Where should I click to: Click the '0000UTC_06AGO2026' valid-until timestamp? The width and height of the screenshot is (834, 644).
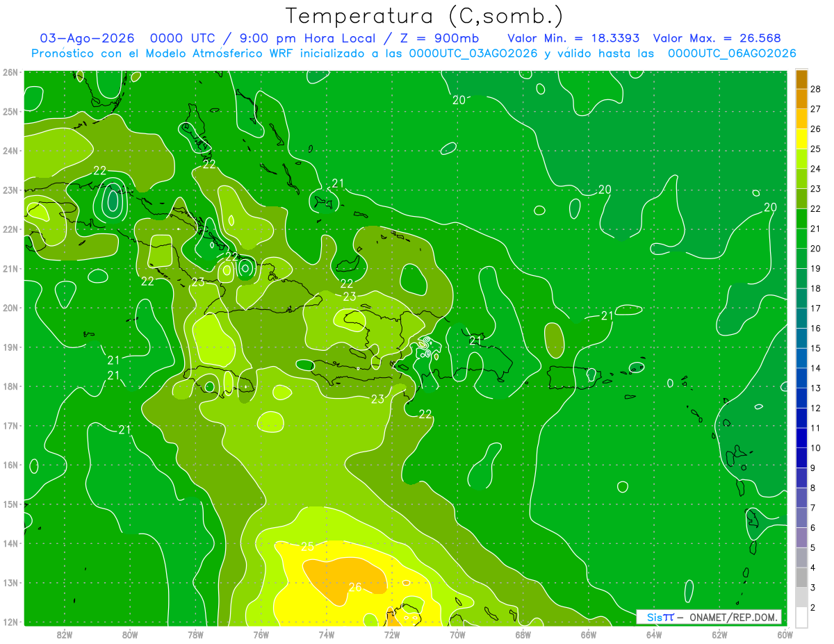(732, 53)
